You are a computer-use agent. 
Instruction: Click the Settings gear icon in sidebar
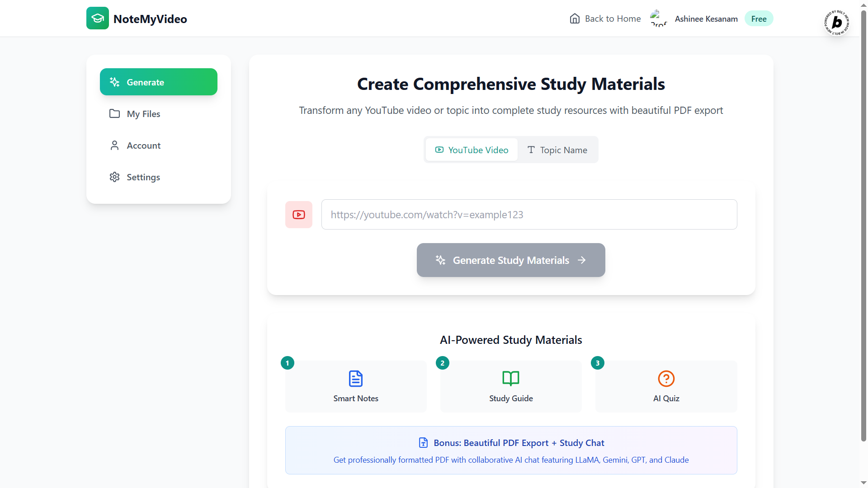[114, 177]
